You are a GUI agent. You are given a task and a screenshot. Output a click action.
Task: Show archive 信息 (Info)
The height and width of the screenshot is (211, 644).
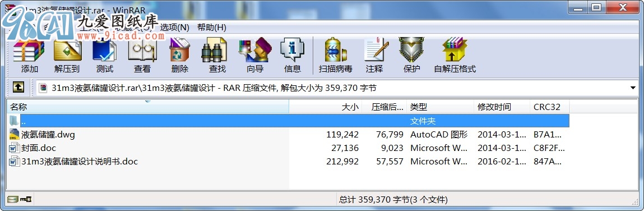(x=293, y=56)
